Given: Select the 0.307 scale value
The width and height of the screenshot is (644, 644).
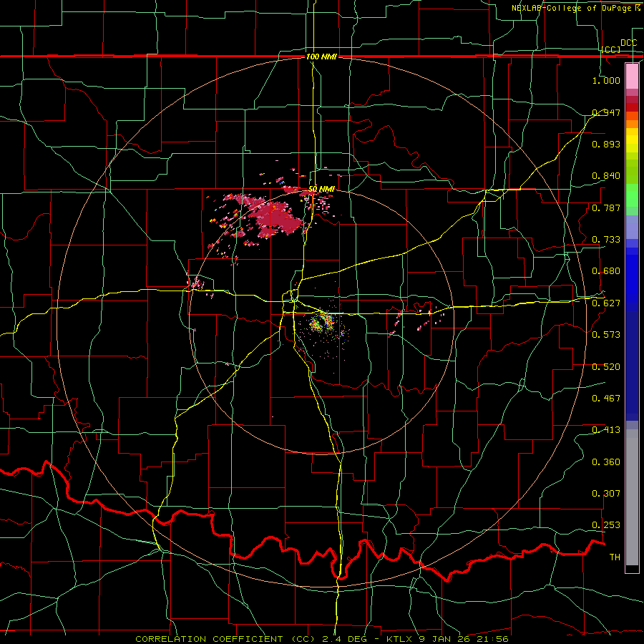Looking at the screenshot, I should [x=606, y=494].
